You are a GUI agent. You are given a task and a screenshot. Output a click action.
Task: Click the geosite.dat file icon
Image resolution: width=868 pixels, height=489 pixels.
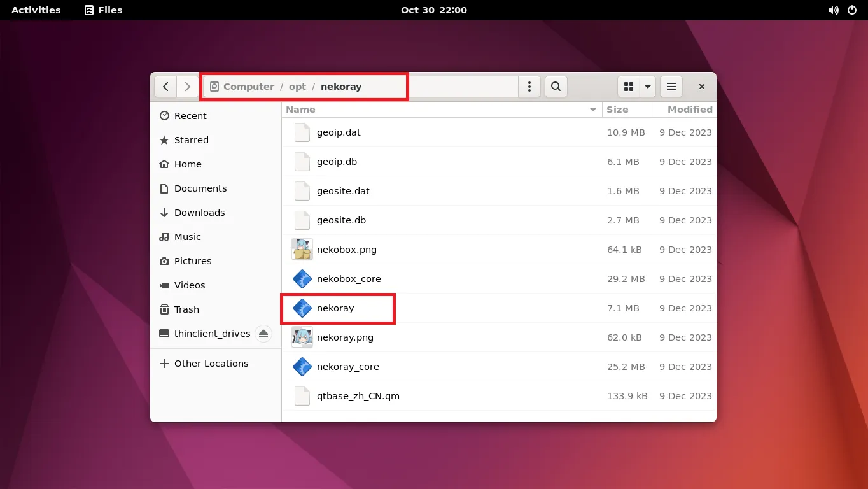[302, 191]
